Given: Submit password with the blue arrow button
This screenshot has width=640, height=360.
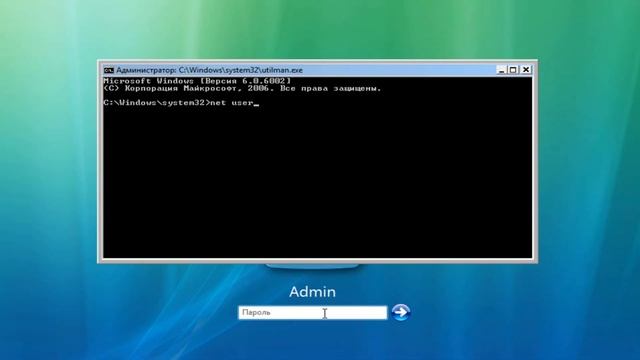Looking at the screenshot, I should coord(400,312).
